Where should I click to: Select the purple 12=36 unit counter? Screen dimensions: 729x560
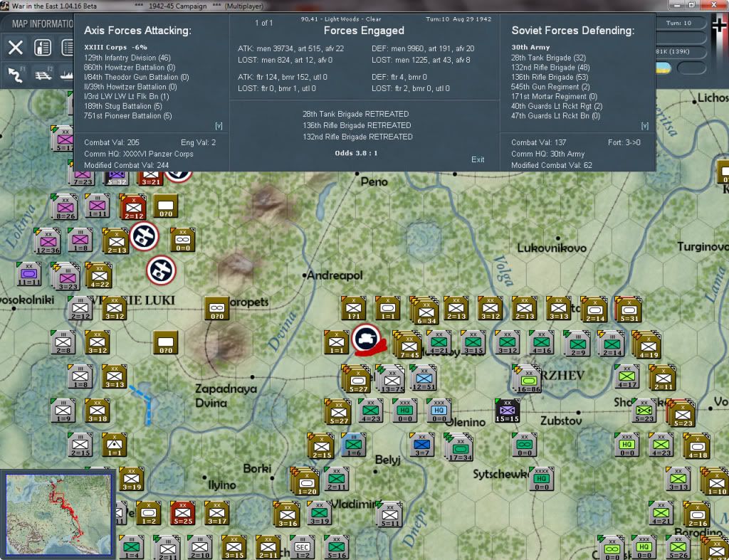point(48,241)
